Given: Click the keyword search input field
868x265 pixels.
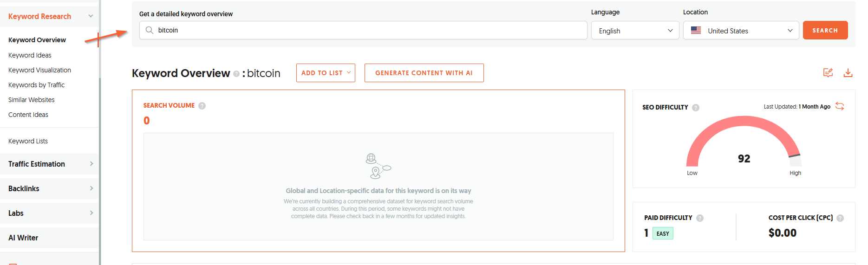Looking at the screenshot, I should [x=363, y=30].
